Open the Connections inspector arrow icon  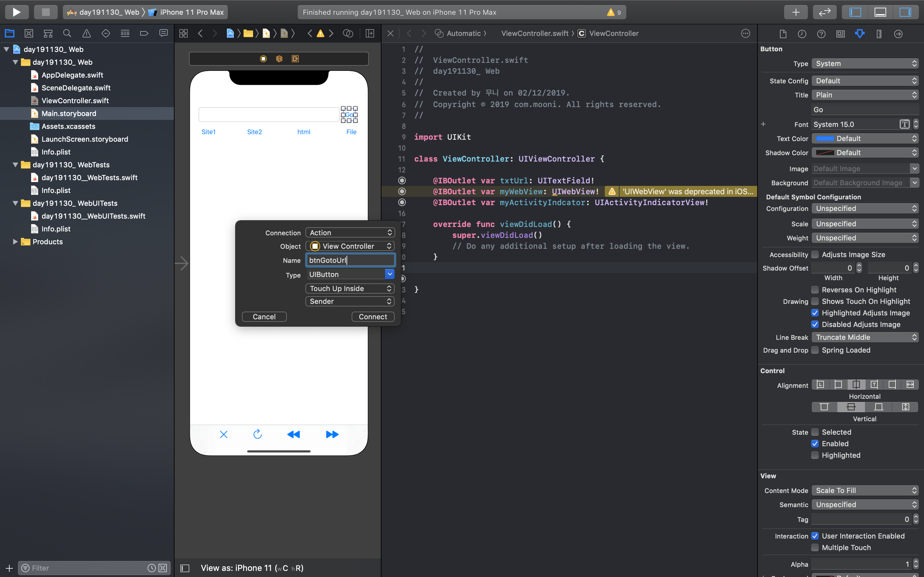898,34
